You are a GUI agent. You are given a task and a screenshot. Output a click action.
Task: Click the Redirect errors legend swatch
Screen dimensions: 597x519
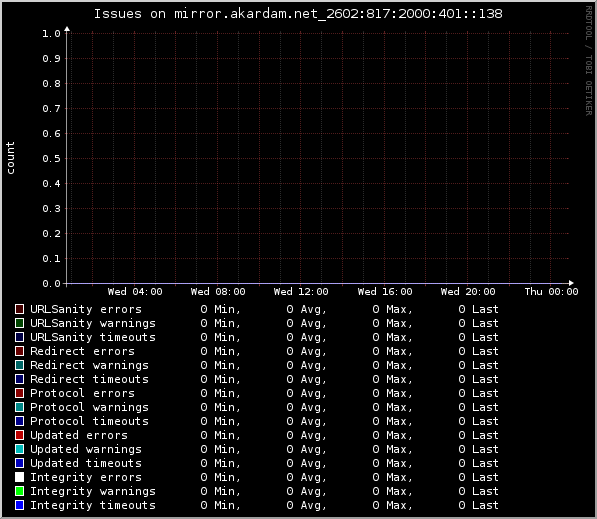[19, 351]
